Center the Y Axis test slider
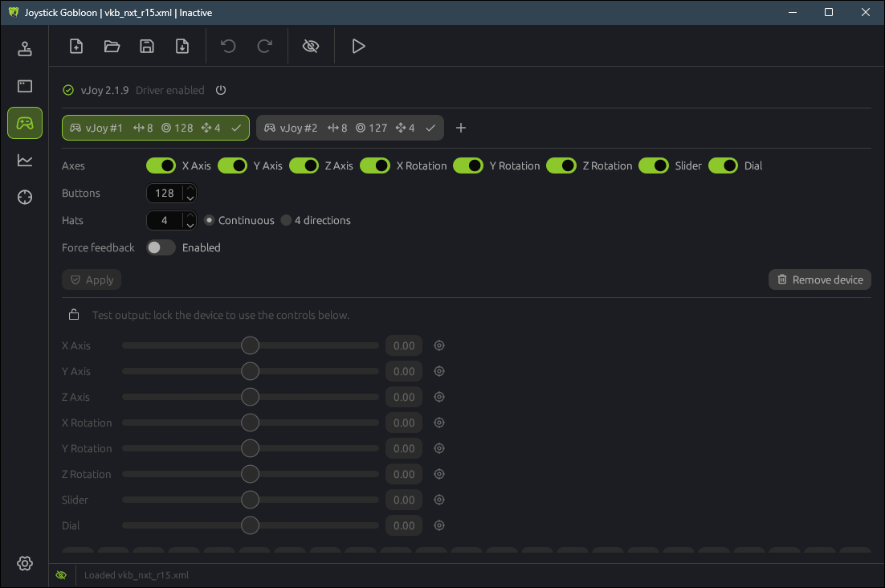Image resolution: width=885 pixels, height=588 pixels. pyautogui.click(x=439, y=371)
